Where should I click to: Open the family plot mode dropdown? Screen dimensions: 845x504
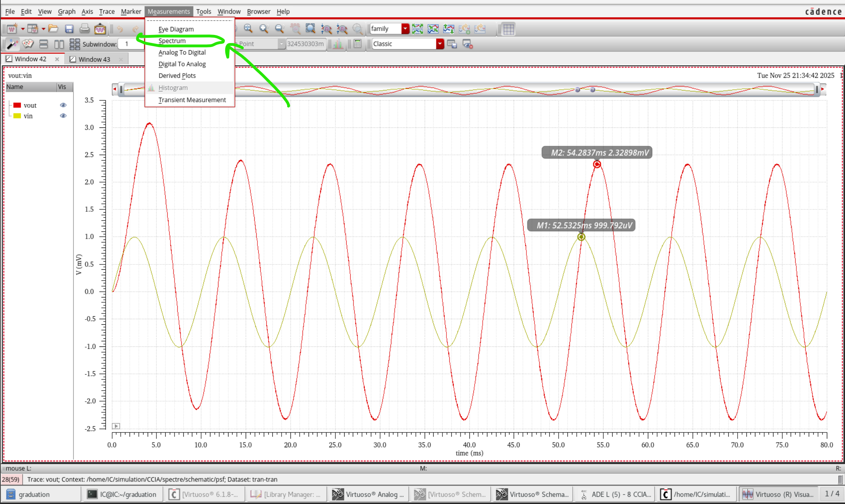pos(405,29)
